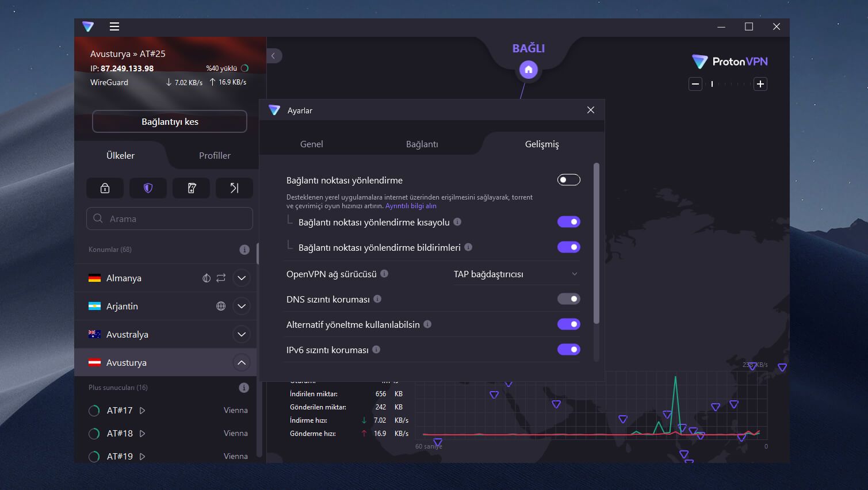The image size is (868, 490).
Task: Close the Ayarlar settings dialog
Action: (591, 110)
